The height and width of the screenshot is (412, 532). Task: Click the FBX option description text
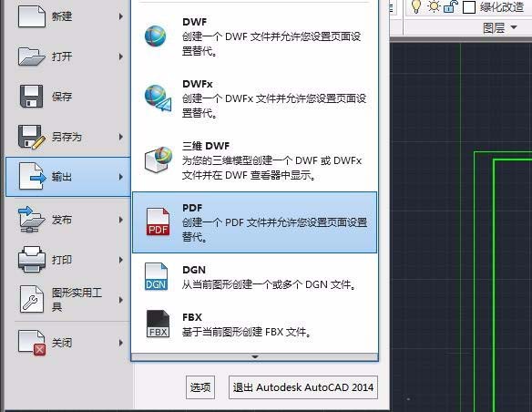(247, 332)
